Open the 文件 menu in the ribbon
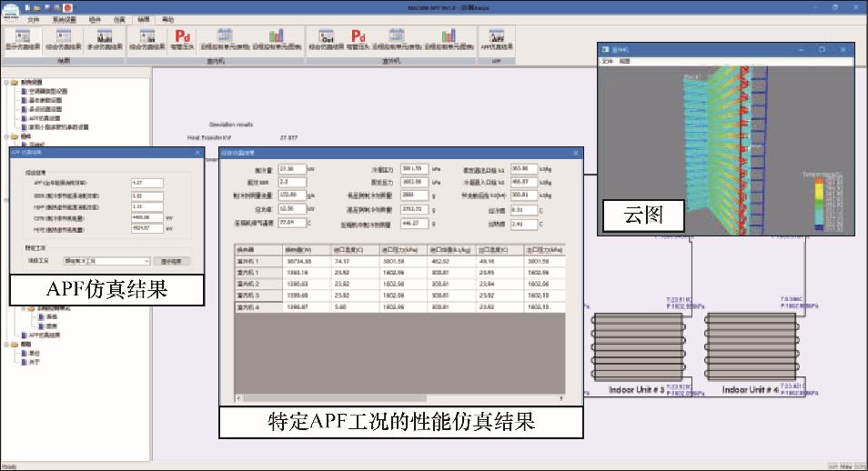This screenshot has width=868, height=471. pyautogui.click(x=34, y=19)
